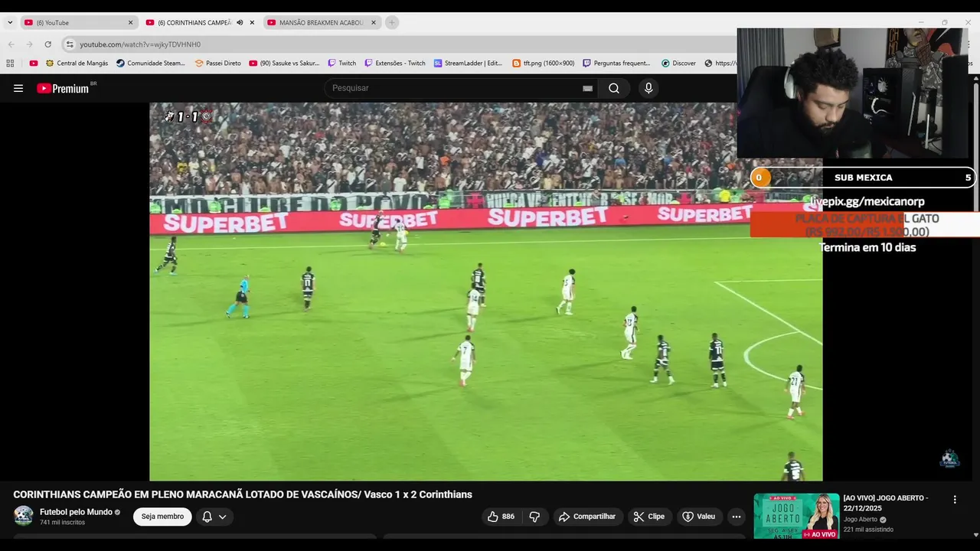Go back with browser back arrow
The width and height of the screenshot is (980, 551).
point(11,44)
